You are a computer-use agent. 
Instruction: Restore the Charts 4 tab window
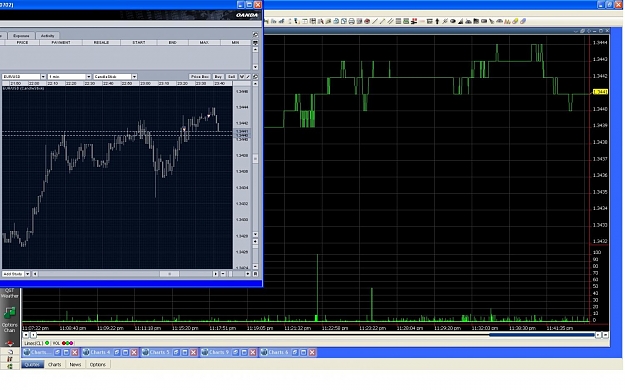117,353
